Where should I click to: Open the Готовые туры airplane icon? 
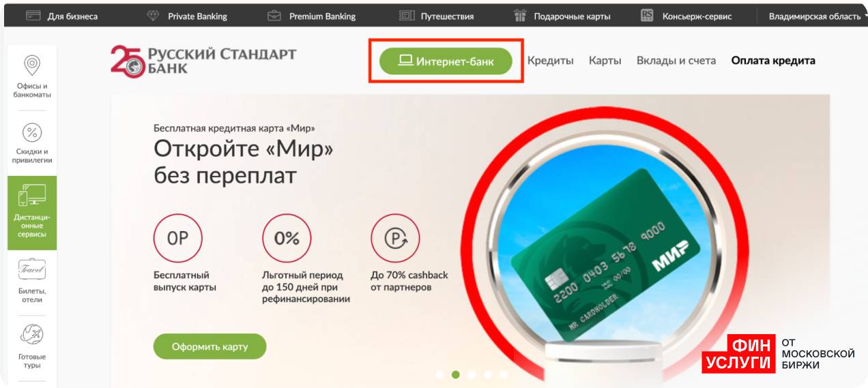(x=32, y=335)
